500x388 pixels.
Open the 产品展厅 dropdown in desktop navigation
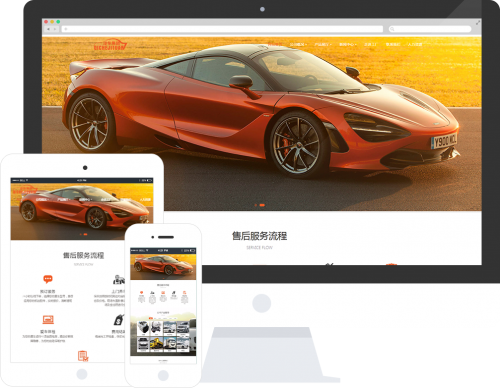(323, 44)
